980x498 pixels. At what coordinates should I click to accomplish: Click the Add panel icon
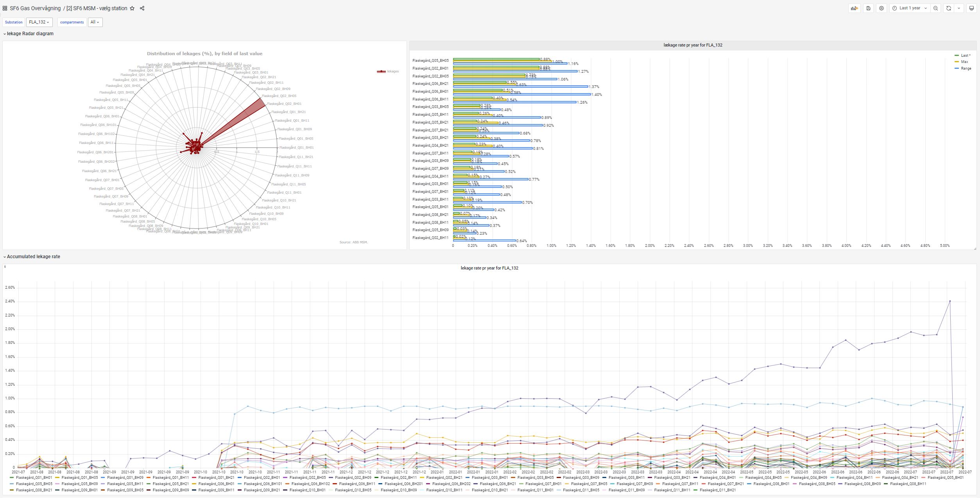coord(854,8)
